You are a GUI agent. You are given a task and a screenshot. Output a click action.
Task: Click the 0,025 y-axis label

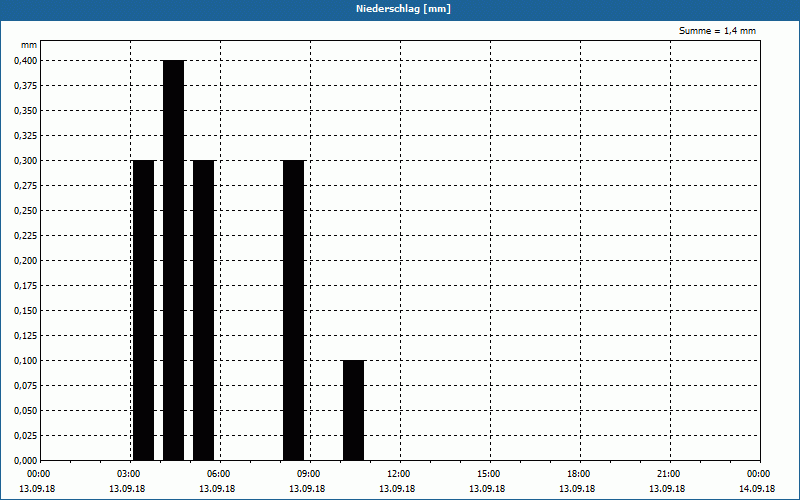coord(26,436)
